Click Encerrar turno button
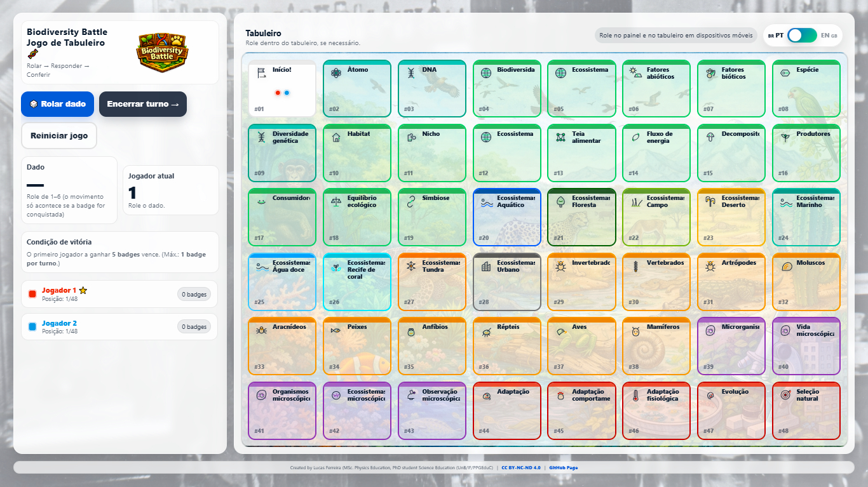This screenshot has width=868, height=487. tap(143, 104)
